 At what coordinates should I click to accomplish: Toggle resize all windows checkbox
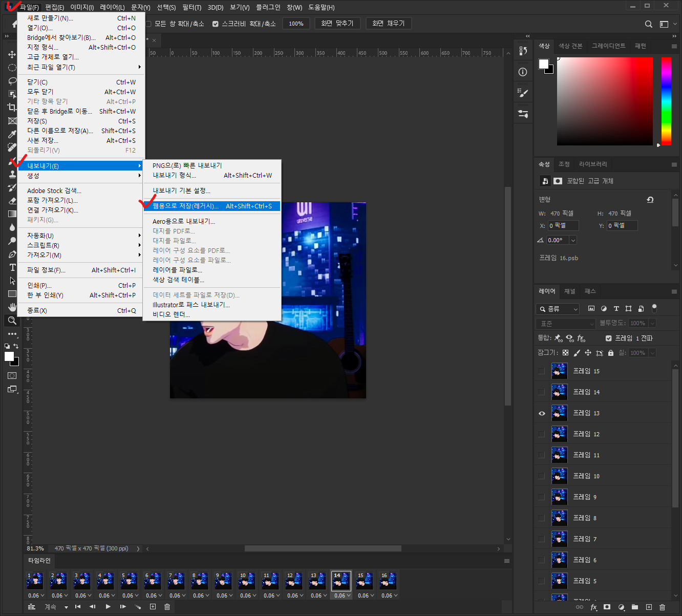point(148,24)
